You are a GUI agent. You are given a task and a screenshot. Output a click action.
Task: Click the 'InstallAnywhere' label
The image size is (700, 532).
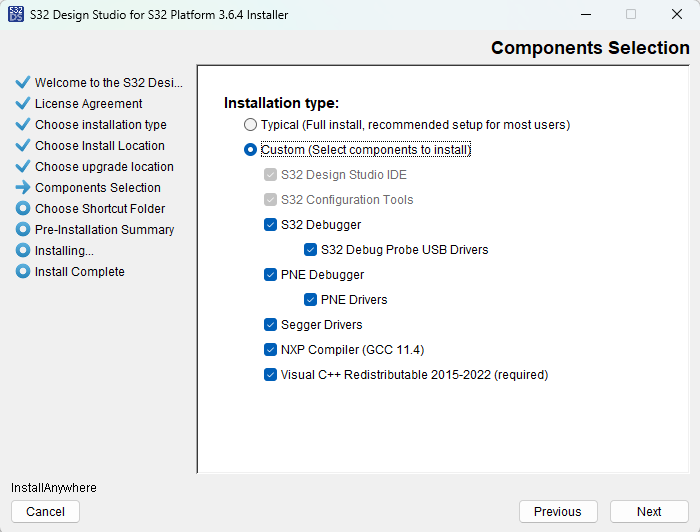point(54,488)
